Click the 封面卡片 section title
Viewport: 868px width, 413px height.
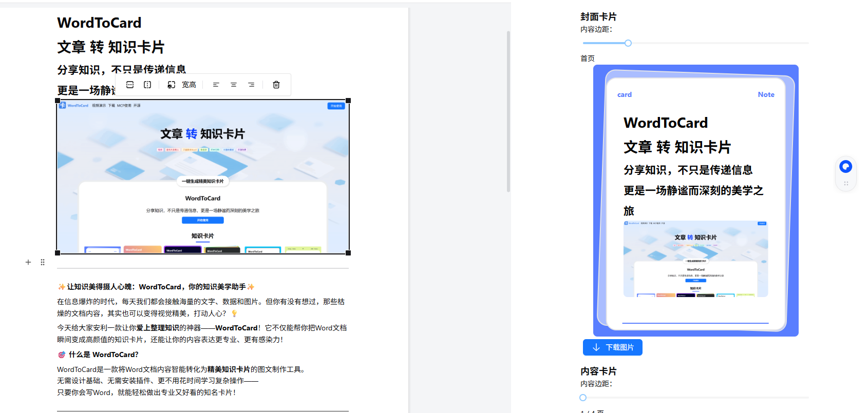click(598, 17)
